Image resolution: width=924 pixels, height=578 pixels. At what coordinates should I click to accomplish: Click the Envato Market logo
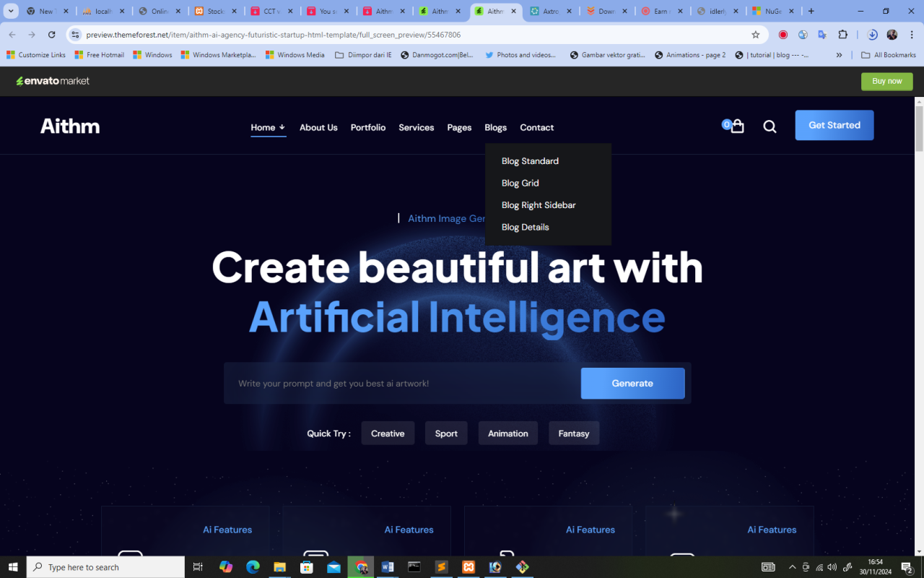[53, 81]
